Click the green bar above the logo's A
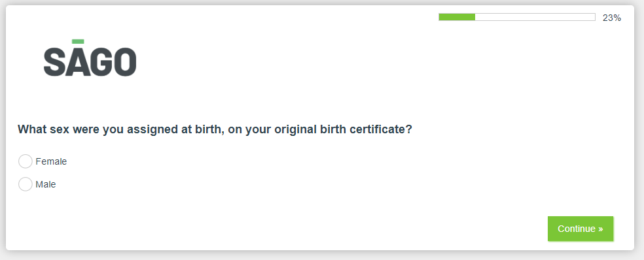The width and height of the screenshot is (644, 260). click(78, 41)
